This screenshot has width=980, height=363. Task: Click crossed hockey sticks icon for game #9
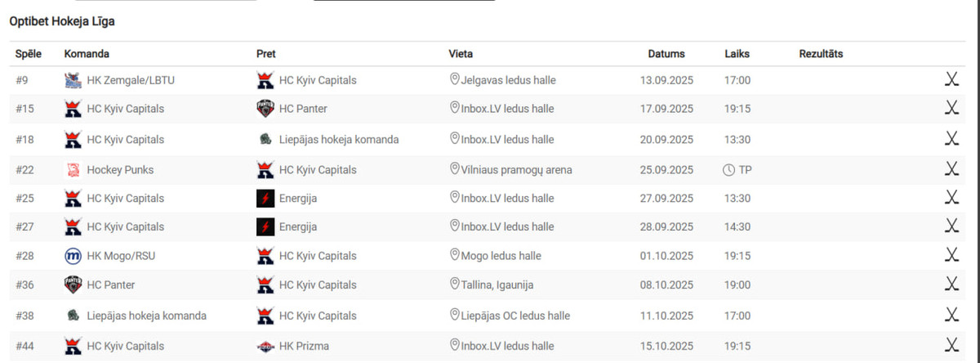[x=951, y=80]
